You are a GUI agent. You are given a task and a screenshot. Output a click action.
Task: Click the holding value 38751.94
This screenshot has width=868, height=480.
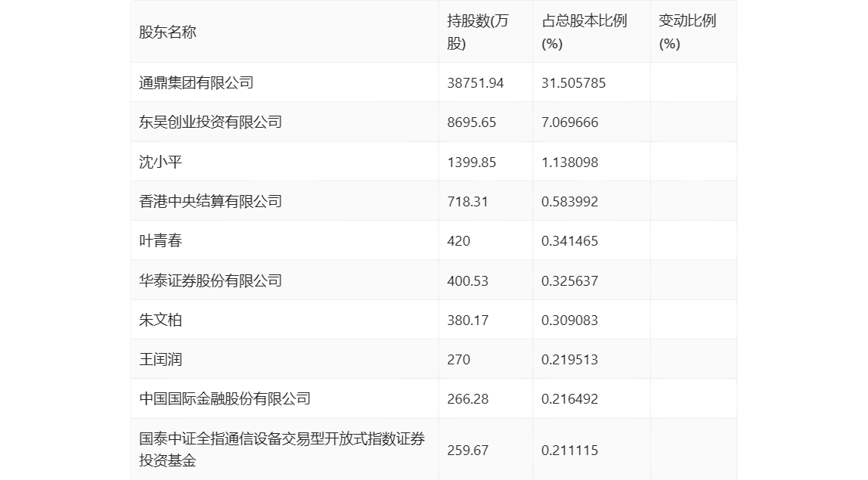click(x=476, y=83)
